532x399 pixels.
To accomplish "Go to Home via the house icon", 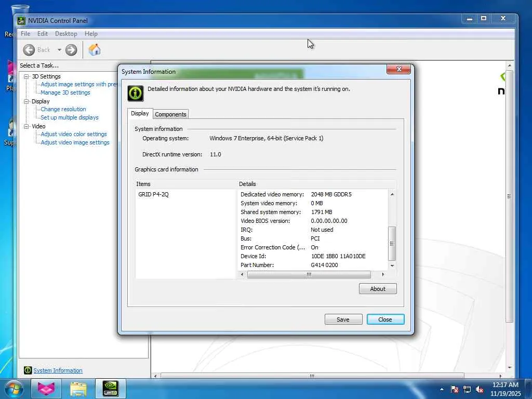I will 95,50.
